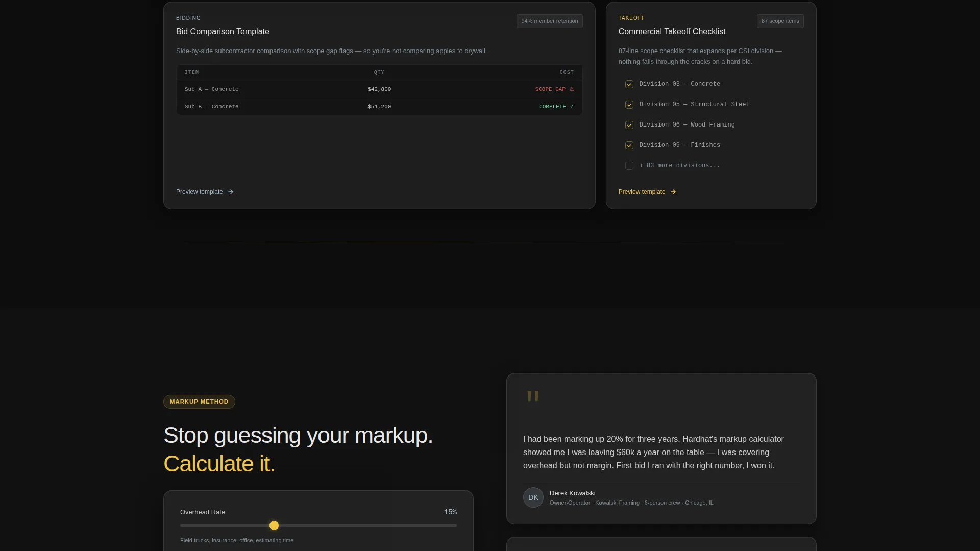980x551 pixels.
Task: Click the Bid Comparison Template title
Action: [x=223, y=31]
